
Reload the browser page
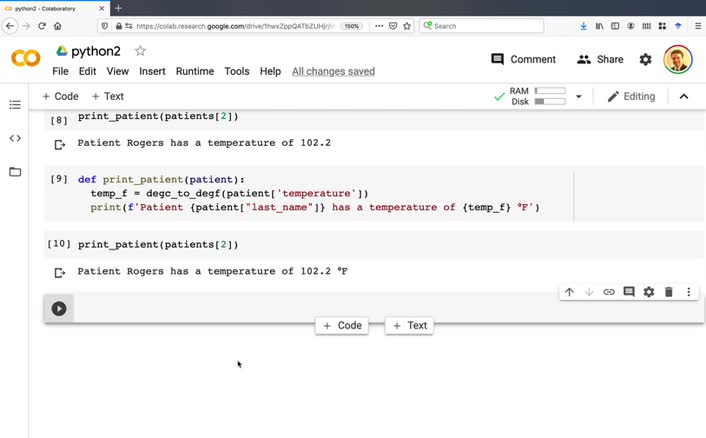(42, 26)
